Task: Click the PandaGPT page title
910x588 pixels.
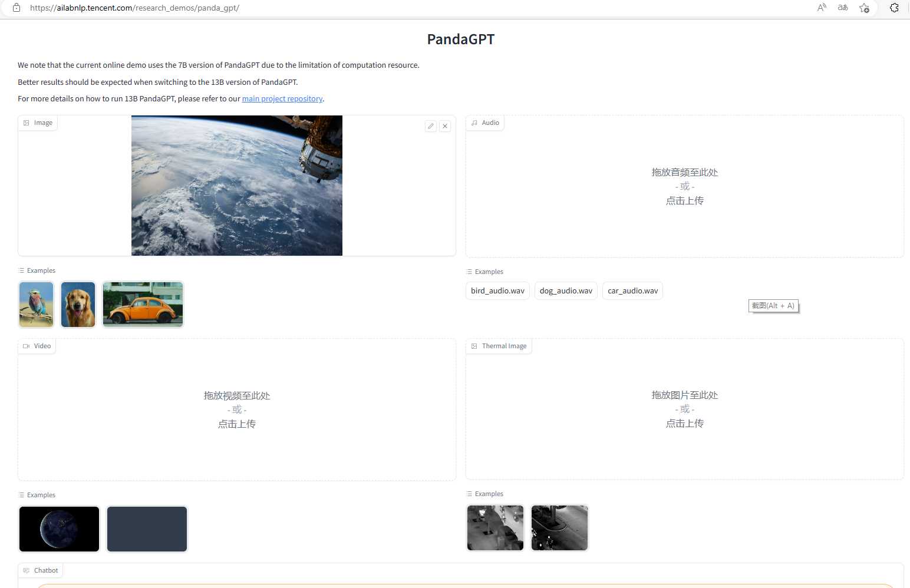Action: click(461, 39)
